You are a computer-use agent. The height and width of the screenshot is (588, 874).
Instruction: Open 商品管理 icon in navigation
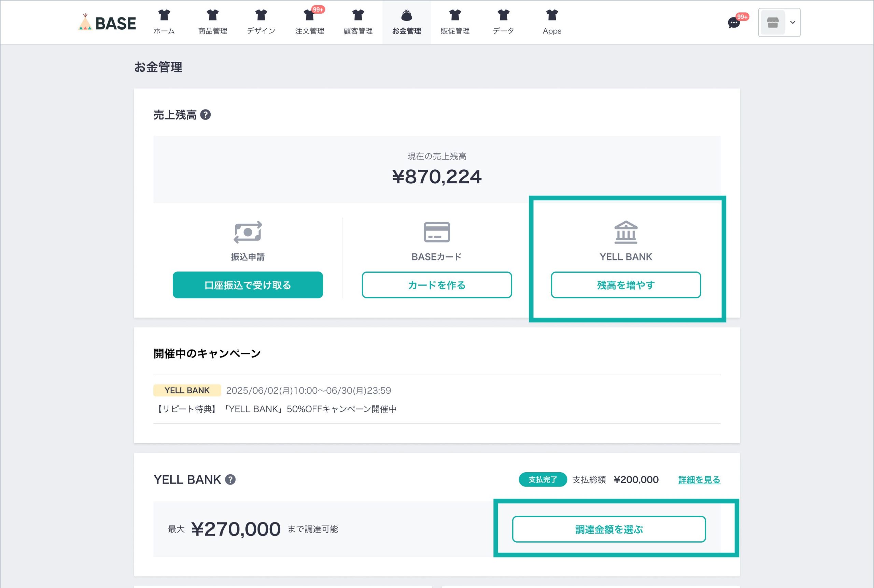coord(213,15)
